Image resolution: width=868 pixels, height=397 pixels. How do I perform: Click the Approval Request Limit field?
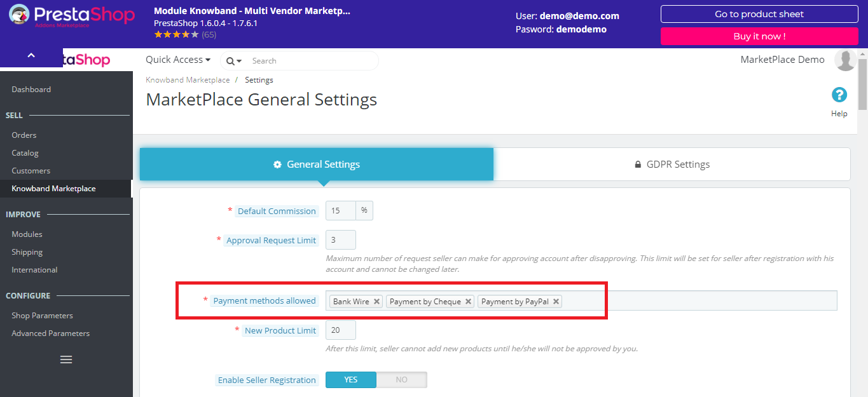[341, 240]
